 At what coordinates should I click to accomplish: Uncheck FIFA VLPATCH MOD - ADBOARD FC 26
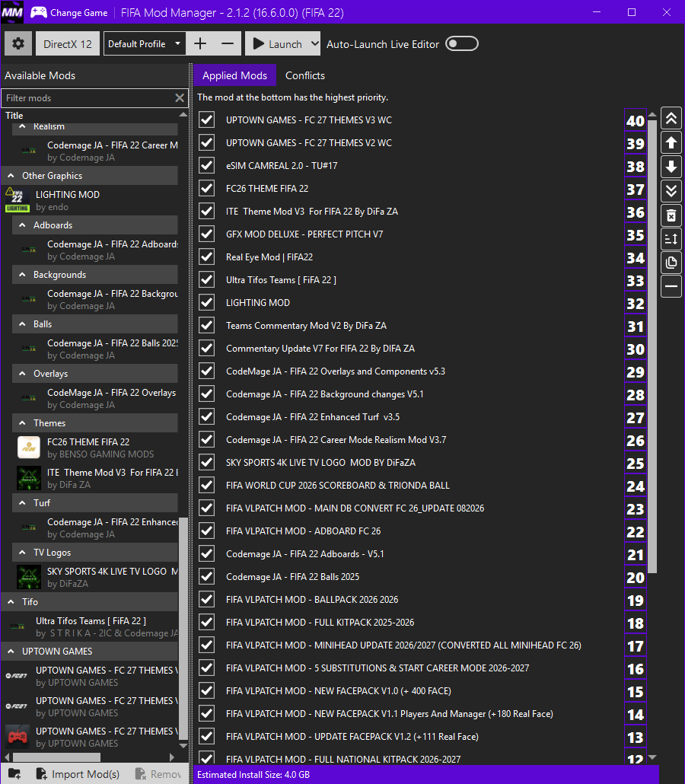click(206, 531)
